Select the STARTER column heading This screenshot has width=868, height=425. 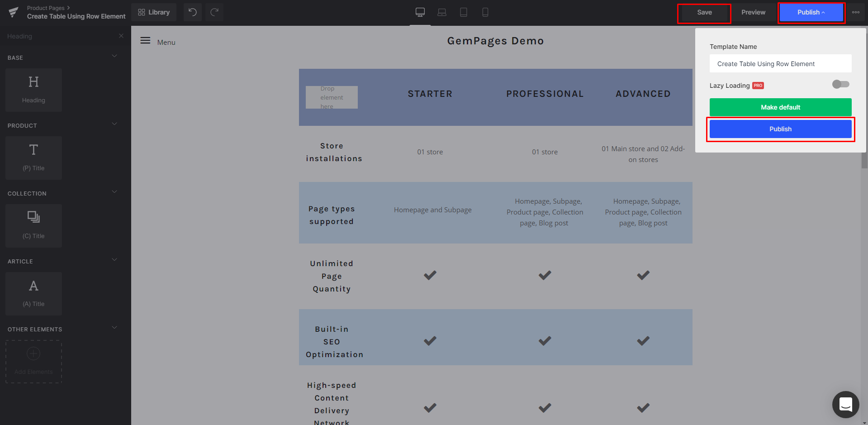point(430,94)
